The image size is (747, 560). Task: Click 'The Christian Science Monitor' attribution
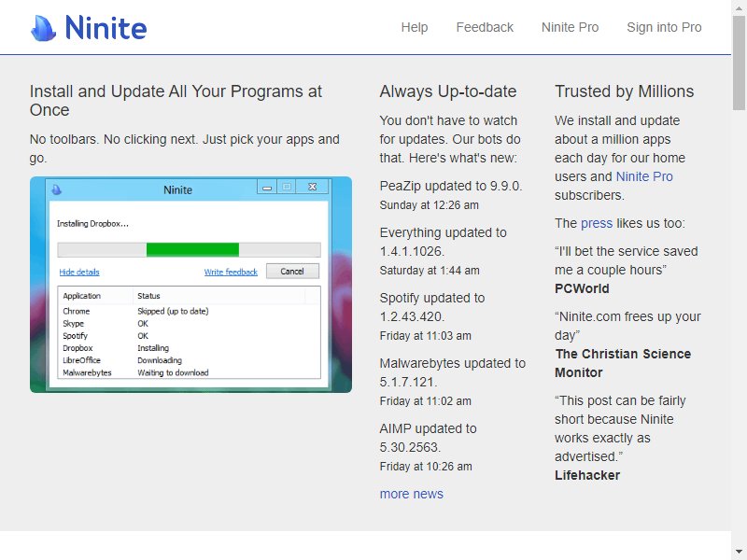(x=623, y=363)
